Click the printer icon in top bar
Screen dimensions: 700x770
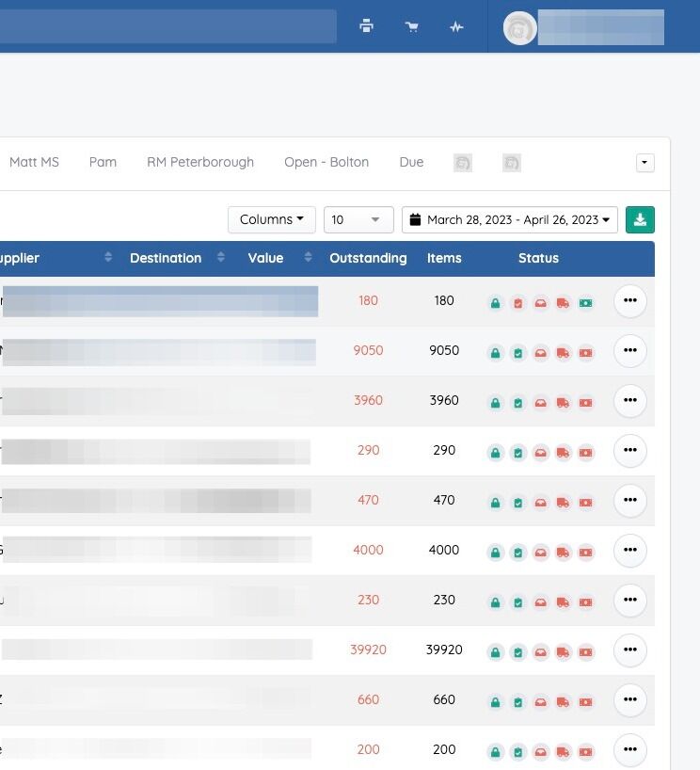[x=366, y=26]
